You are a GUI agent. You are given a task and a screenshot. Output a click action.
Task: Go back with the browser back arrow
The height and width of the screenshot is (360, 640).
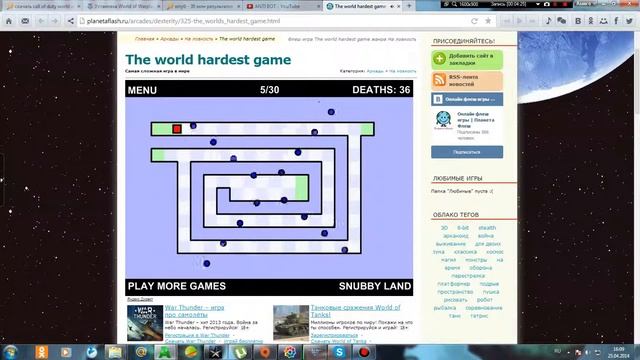click(x=41, y=21)
